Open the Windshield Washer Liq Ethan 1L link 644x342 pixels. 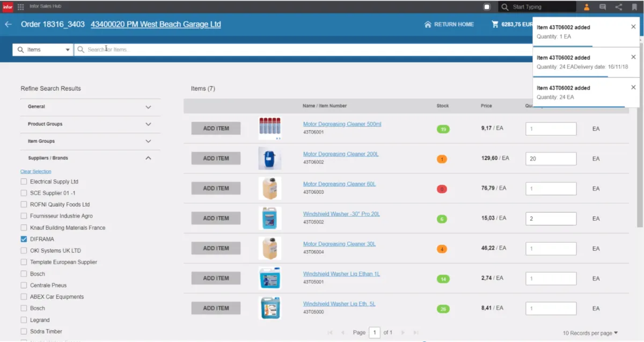point(341,274)
